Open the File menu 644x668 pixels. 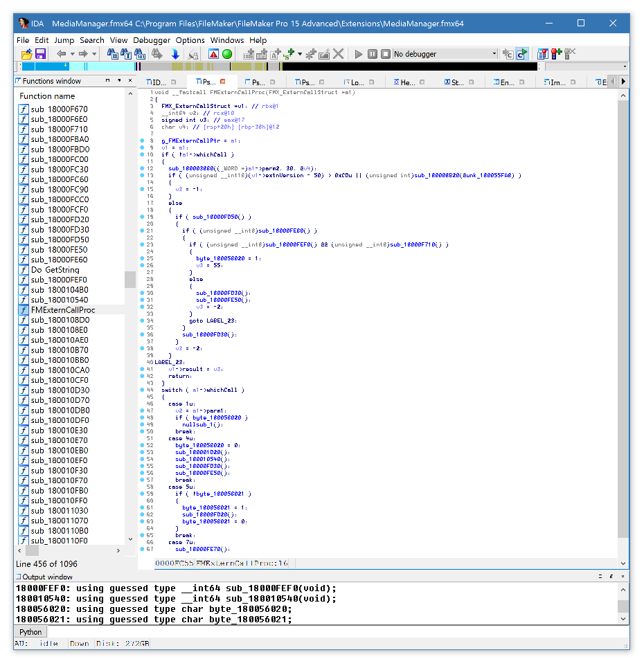[x=23, y=40]
